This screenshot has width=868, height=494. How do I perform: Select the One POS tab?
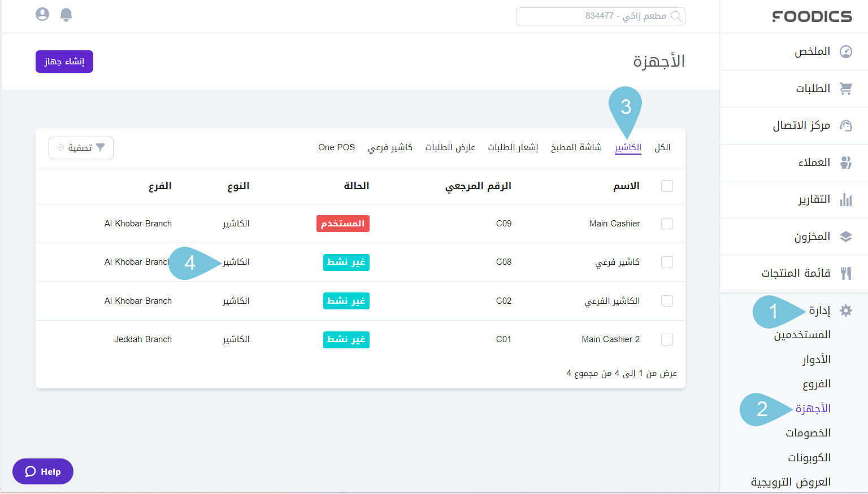[x=336, y=147]
